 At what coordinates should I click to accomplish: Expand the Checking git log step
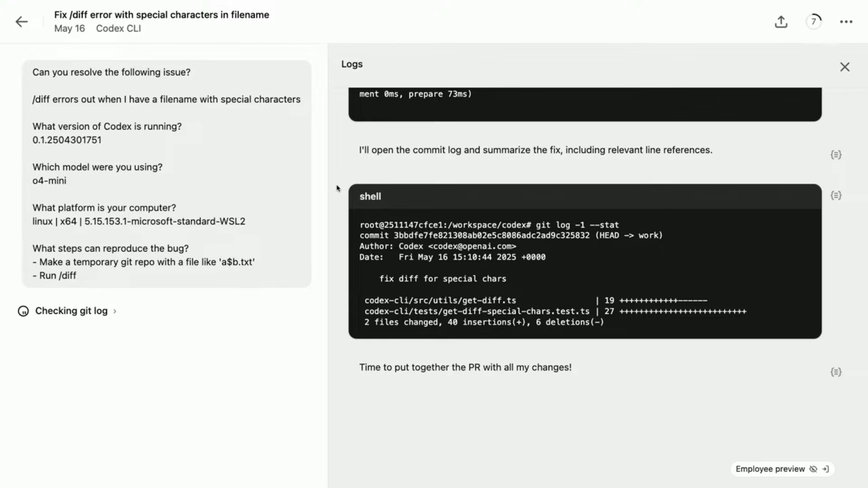(x=72, y=311)
